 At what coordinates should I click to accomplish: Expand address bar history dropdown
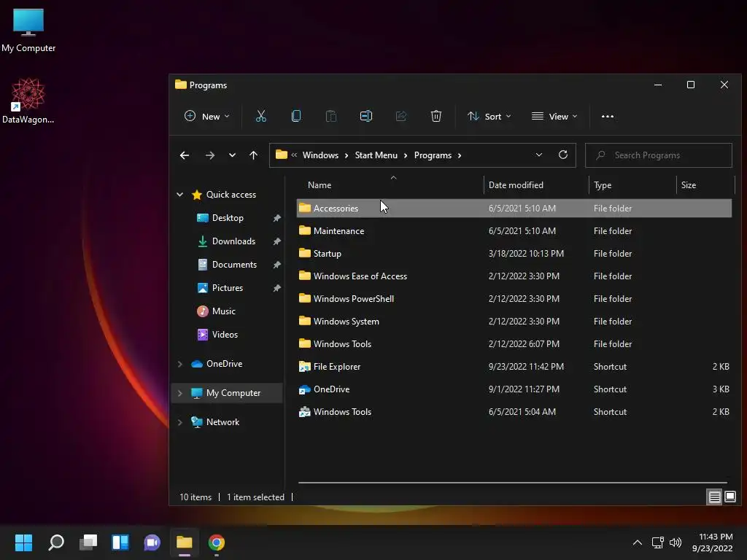click(539, 155)
